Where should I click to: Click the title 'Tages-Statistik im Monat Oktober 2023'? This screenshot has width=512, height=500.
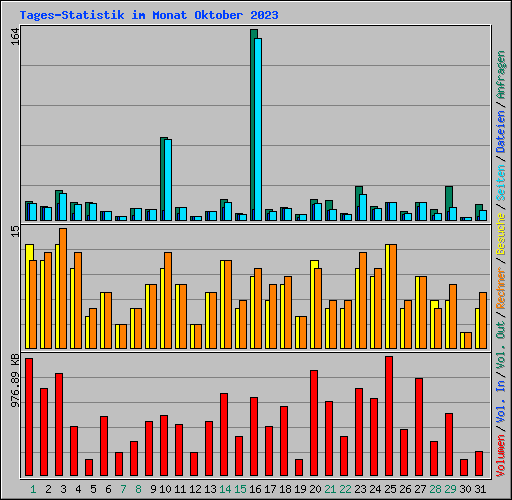pos(149,15)
